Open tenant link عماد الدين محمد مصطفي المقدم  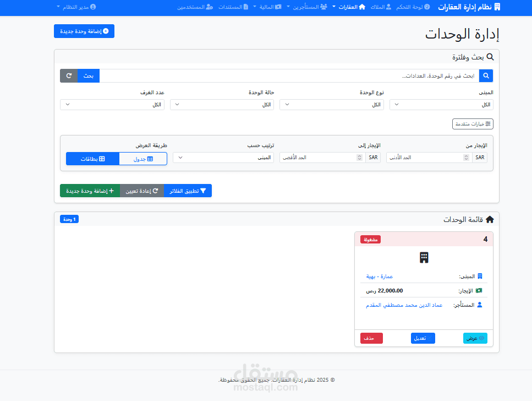(x=404, y=305)
